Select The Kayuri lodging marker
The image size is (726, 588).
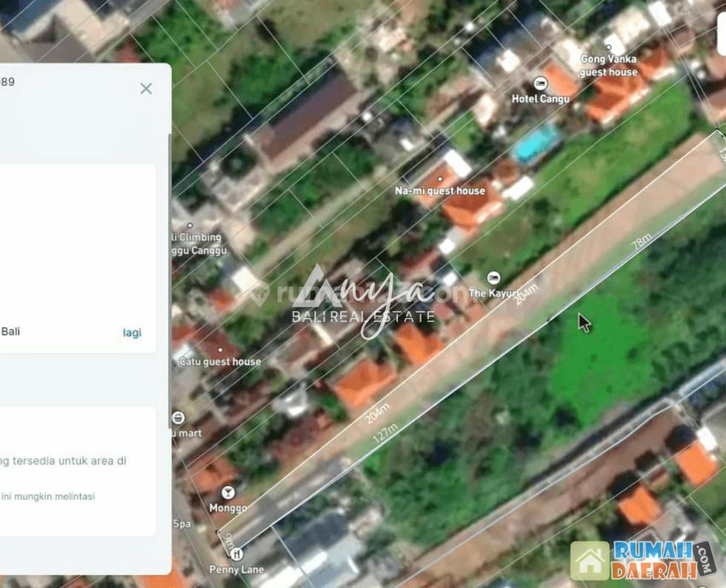[x=493, y=278]
